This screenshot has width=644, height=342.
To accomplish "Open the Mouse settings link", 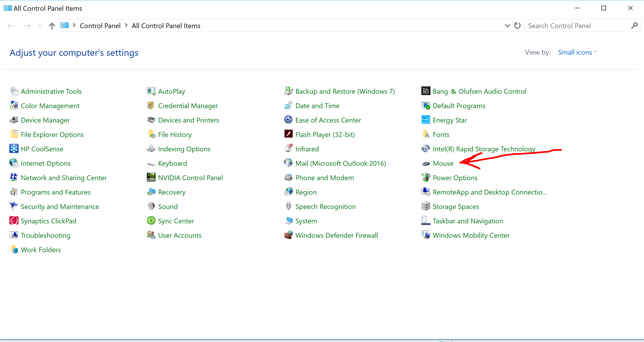I will click(443, 163).
